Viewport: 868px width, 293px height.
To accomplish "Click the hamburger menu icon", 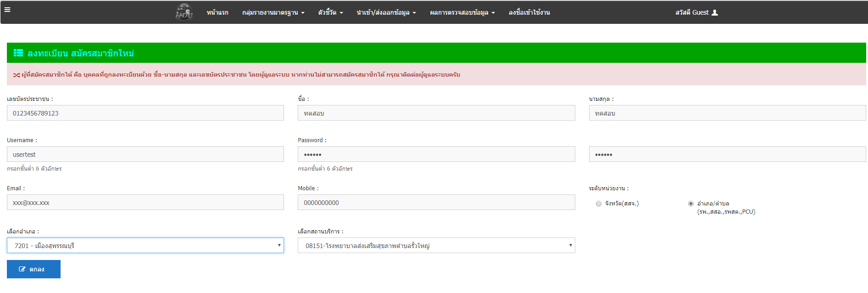I will point(7,10).
